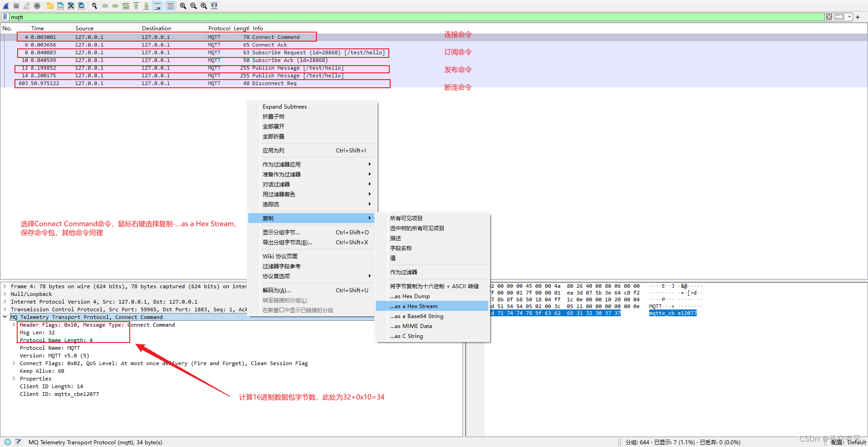Open capture file properties in status bar

pos(18,442)
